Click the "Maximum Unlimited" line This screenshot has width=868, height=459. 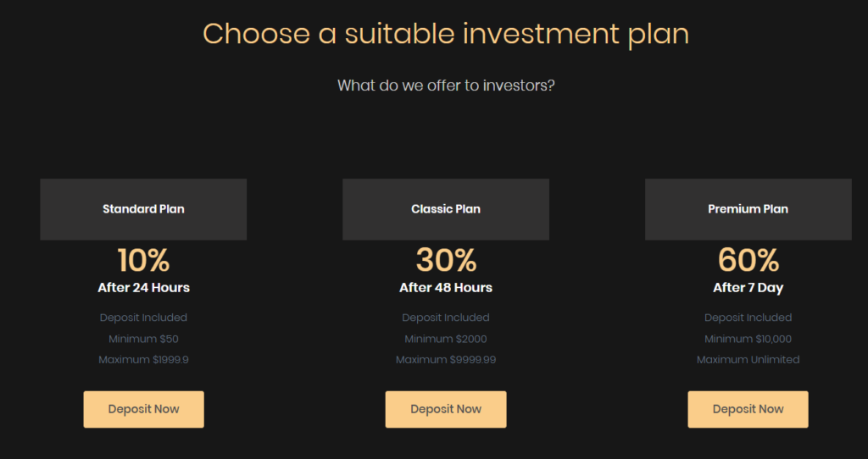(748, 360)
